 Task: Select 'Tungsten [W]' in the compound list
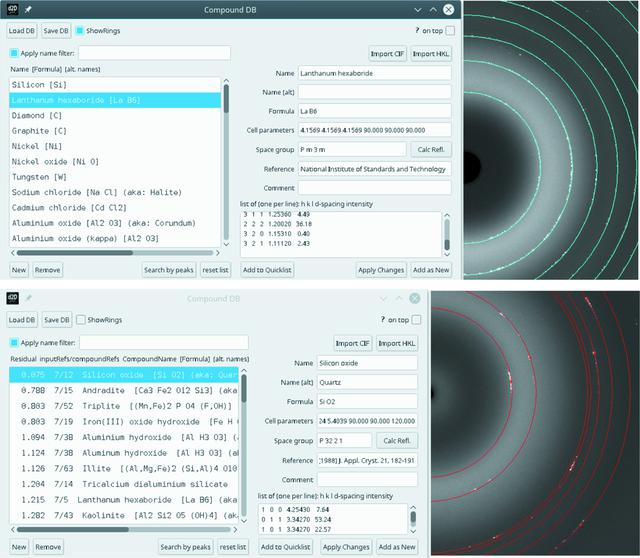coord(115,177)
